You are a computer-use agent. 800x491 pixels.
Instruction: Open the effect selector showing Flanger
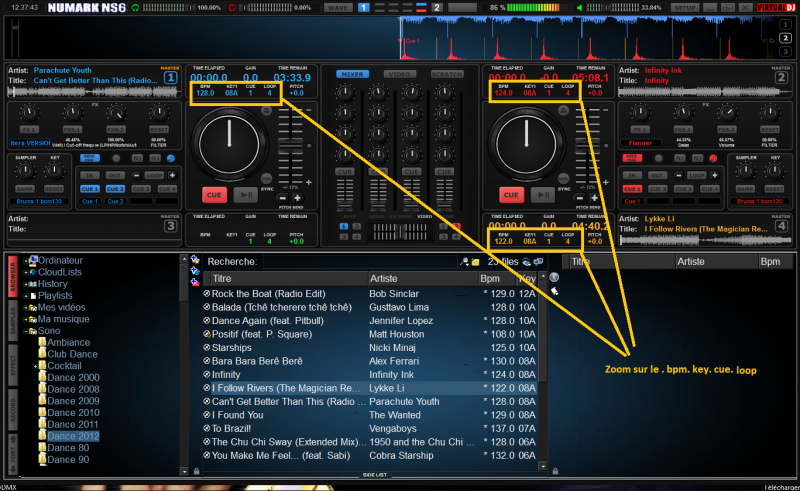tap(640, 143)
